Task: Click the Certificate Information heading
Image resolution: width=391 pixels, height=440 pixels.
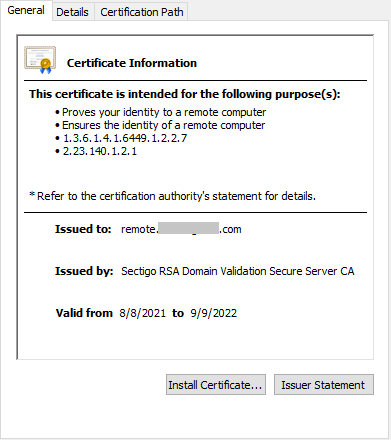Action: pos(132,63)
